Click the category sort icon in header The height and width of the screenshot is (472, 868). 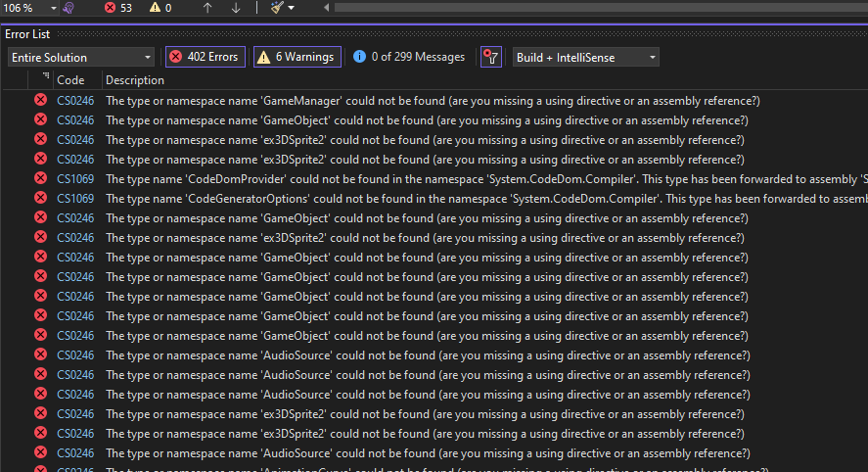[x=44, y=77]
